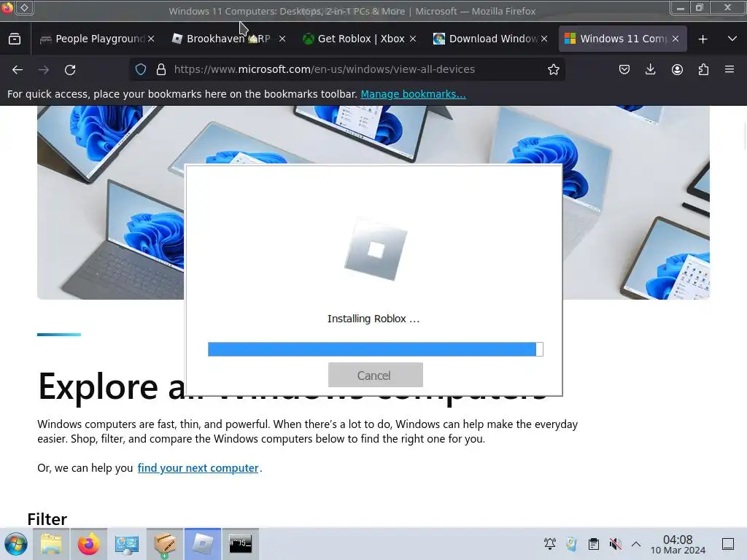747x560 pixels.
Task: Open the terminal taskbar icon
Action: tap(241, 544)
